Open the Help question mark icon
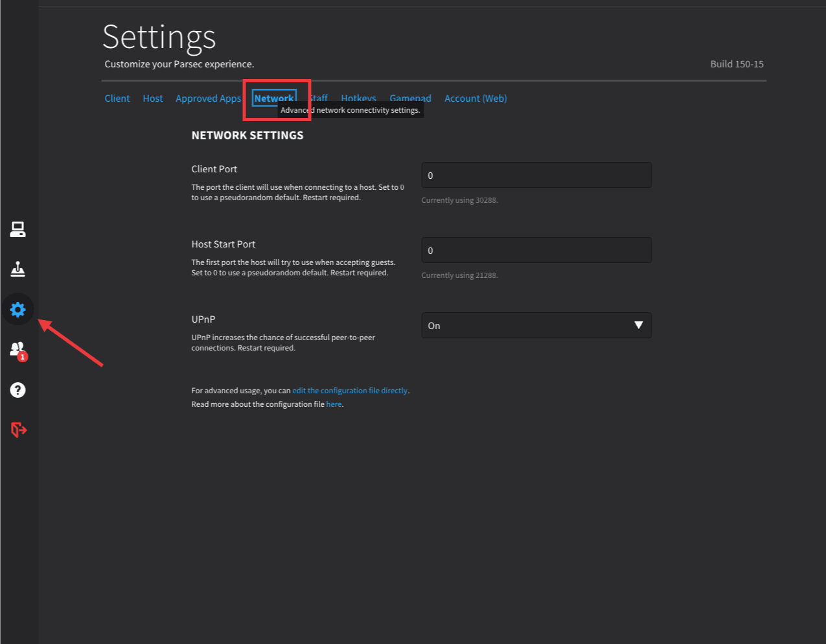Image resolution: width=826 pixels, height=644 pixels. [x=17, y=390]
